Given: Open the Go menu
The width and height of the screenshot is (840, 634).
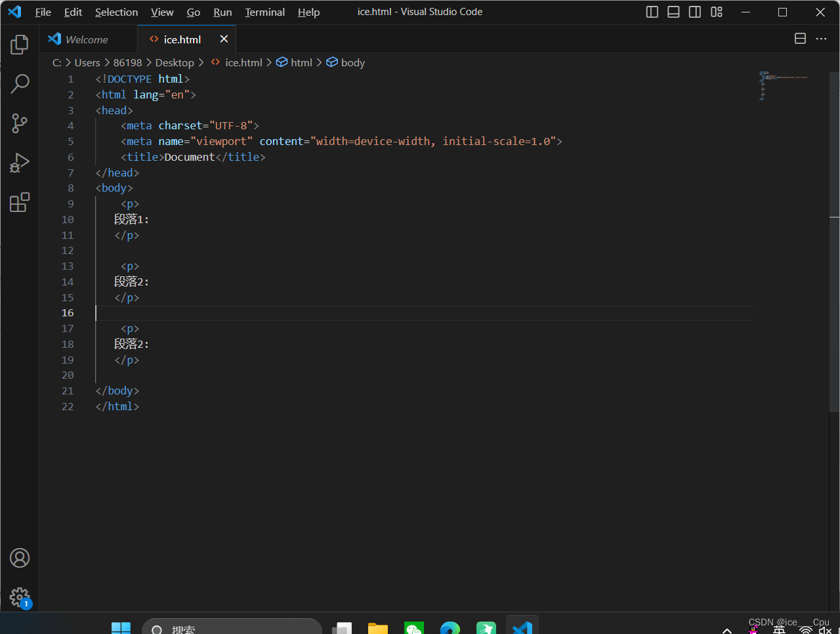Looking at the screenshot, I should tap(194, 12).
